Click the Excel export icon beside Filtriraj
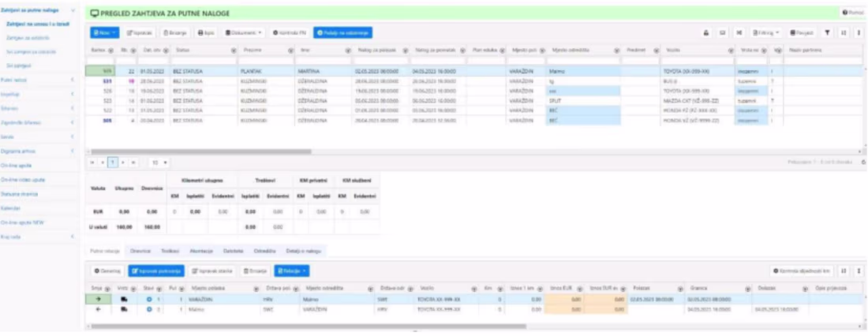The height and width of the screenshot is (336, 868). point(739,33)
